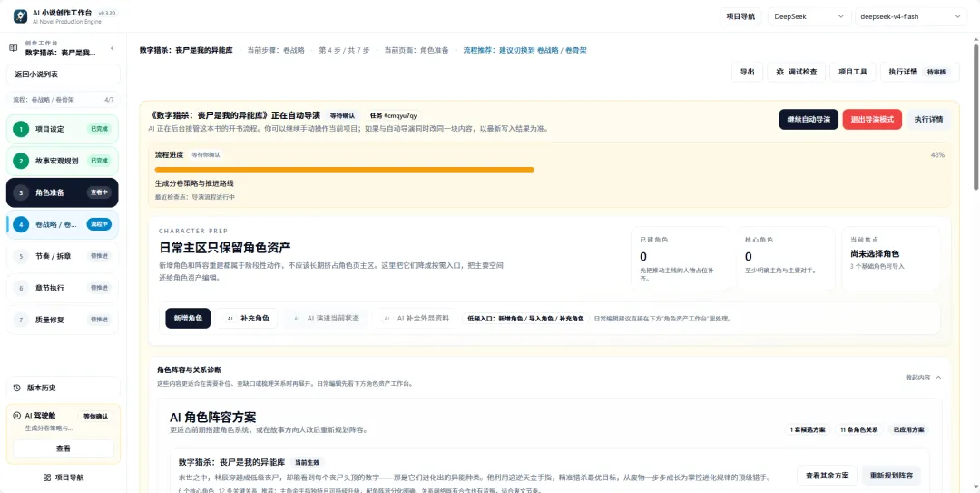Image resolution: width=980 pixels, height=493 pixels.
Task: Click the AI badge on AI 补全外显资料
Action: tap(387, 319)
